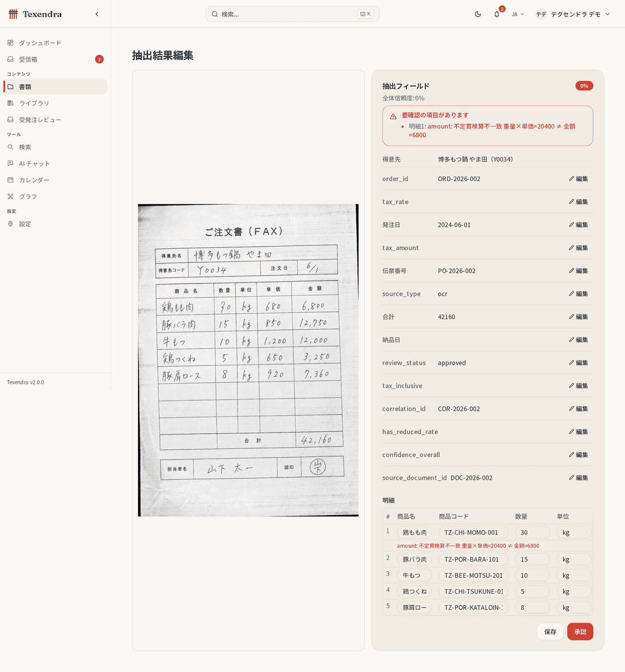625x672 pixels.
Task: Click the 設定 gear icon
Action: pyautogui.click(x=10, y=224)
